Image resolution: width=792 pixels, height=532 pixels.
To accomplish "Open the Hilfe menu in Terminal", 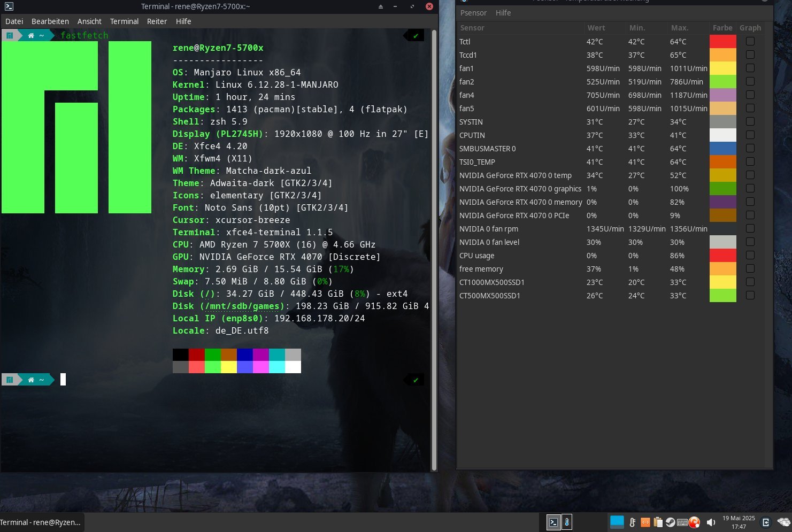I will click(183, 21).
